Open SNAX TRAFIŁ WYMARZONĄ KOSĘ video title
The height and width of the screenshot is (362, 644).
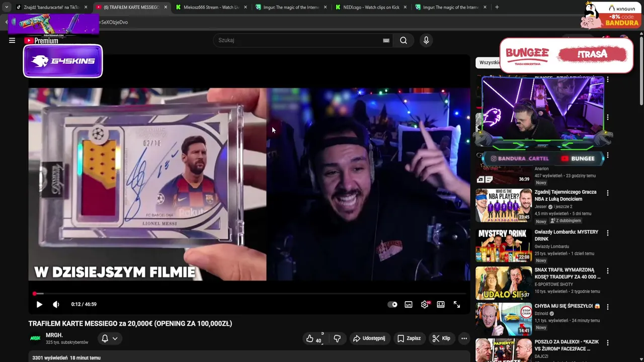[x=568, y=274]
